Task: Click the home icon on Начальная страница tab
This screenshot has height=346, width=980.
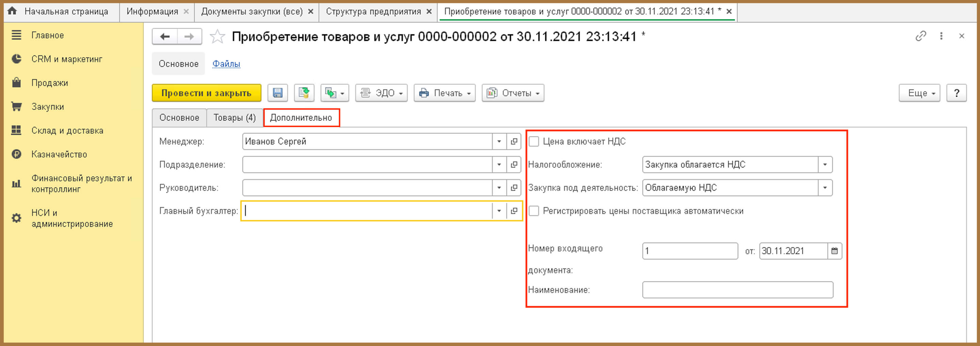Action: 12,11
